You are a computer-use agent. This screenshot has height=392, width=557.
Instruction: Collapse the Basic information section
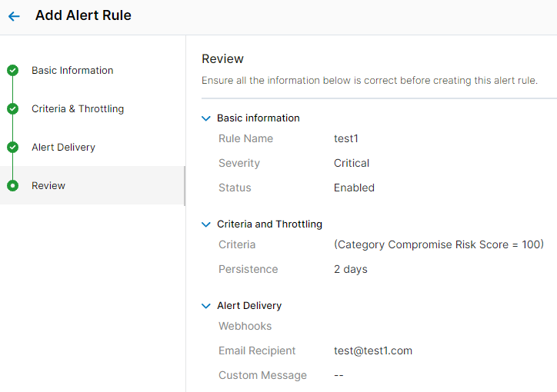[205, 118]
